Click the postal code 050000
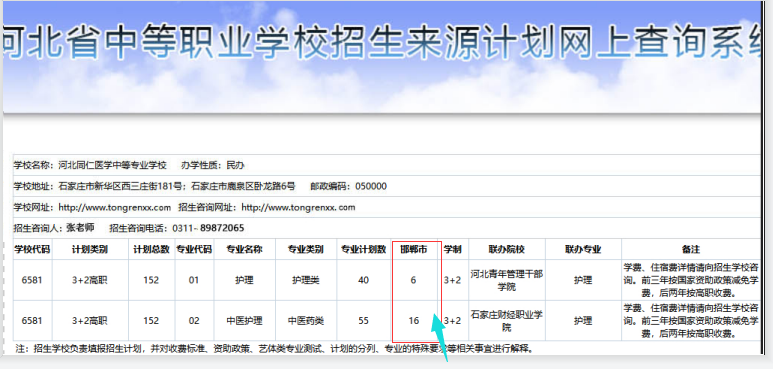773x369 pixels. [x=371, y=186]
